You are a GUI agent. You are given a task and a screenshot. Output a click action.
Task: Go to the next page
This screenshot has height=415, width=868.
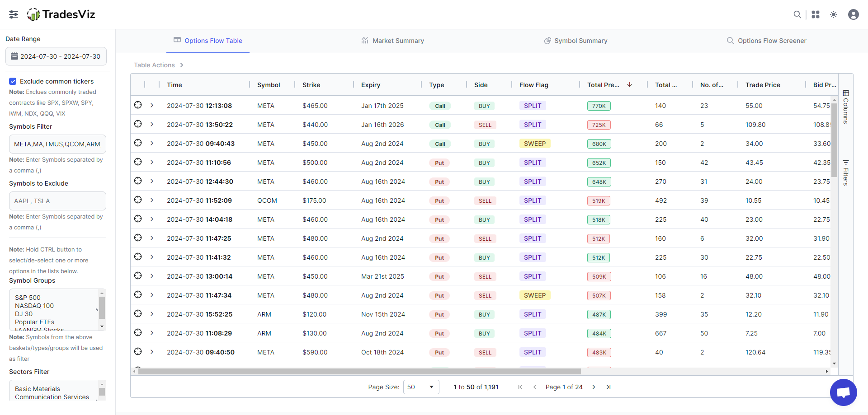594,387
